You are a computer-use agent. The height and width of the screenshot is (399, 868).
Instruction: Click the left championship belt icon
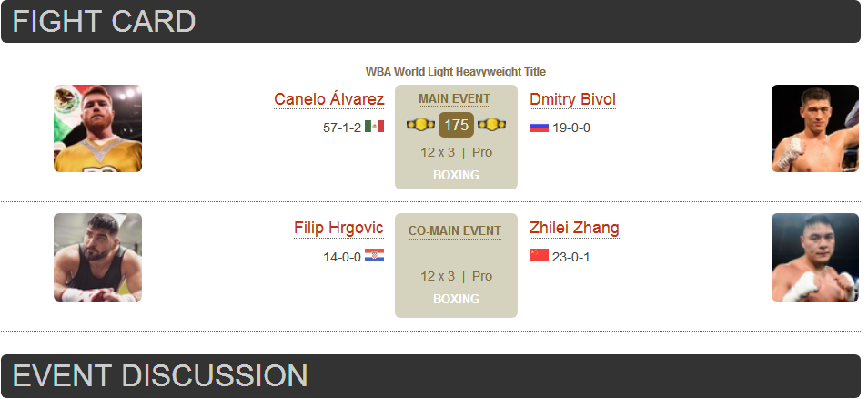(420, 125)
